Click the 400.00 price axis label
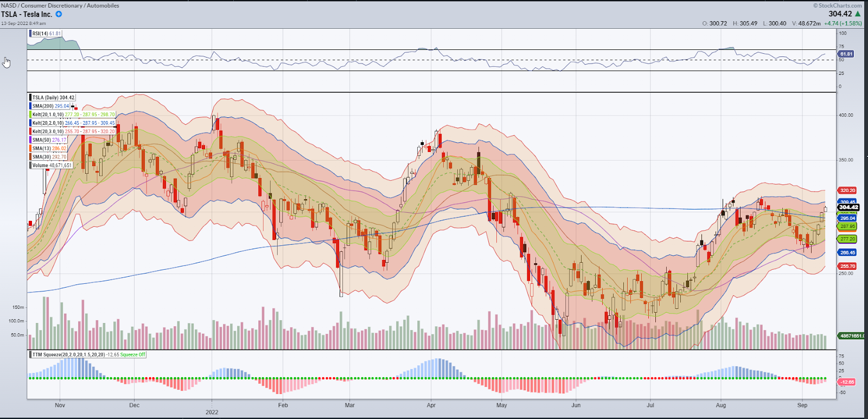The image size is (868, 419). (846, 115)
